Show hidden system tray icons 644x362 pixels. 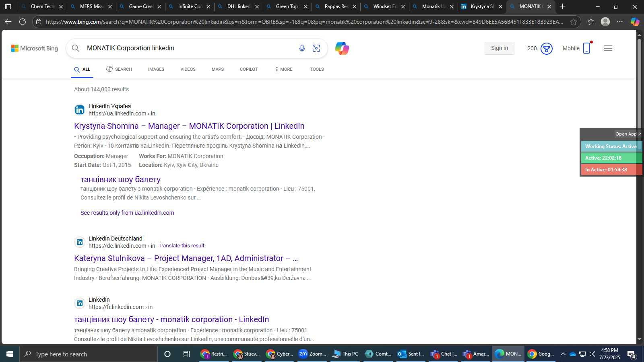pyautogui.click(x=563, y=354)
